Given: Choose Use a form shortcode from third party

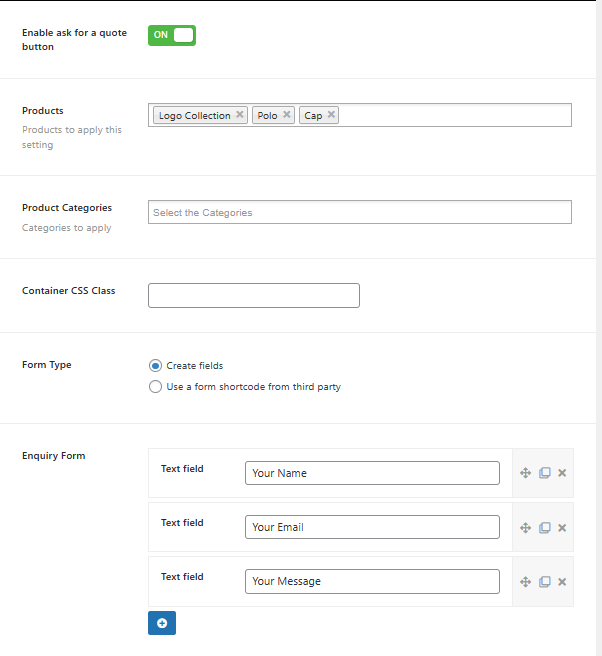Looking at the screenshot, I should (x=155, y=386).
